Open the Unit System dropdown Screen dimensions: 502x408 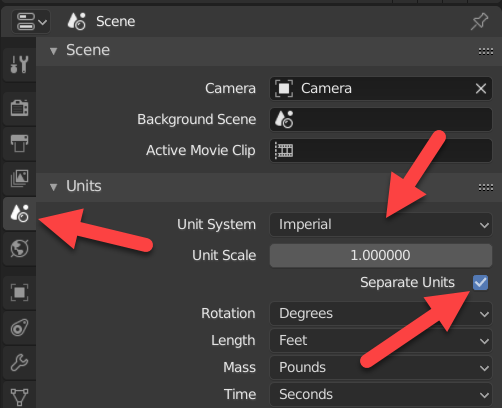click(x=381, y=224)
